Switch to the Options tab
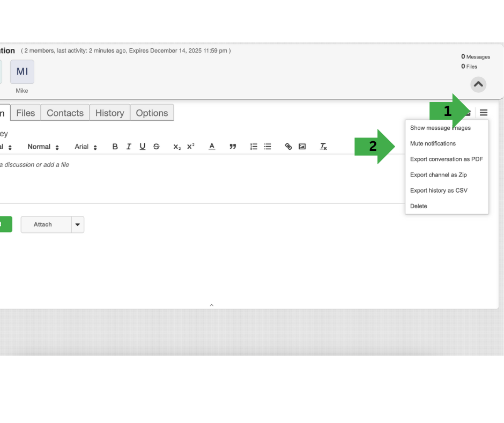504x423 pixels. pos(152,113)
